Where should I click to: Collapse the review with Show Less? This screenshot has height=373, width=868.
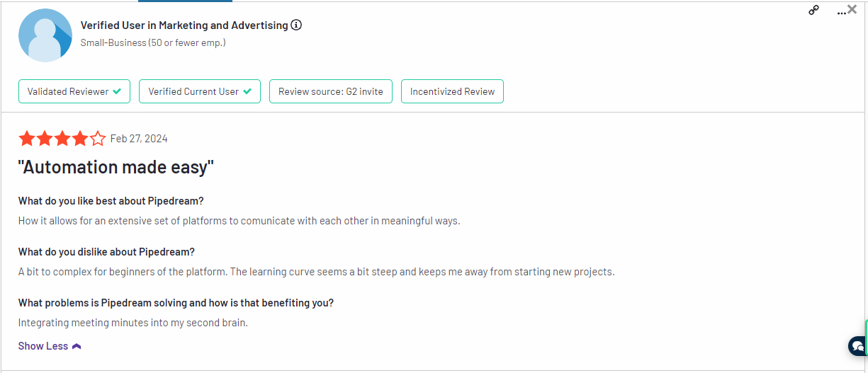(43, 346)
